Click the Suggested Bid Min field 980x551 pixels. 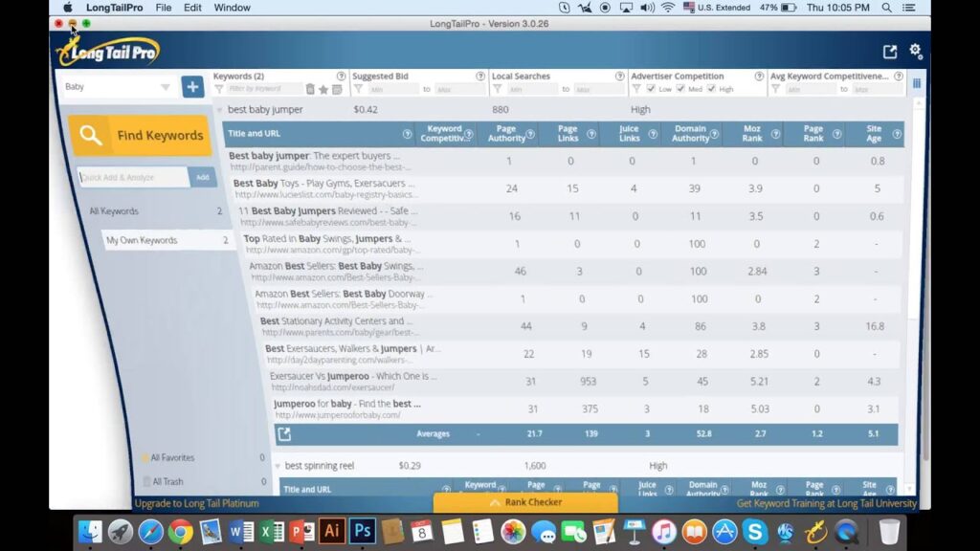point(393,89)
